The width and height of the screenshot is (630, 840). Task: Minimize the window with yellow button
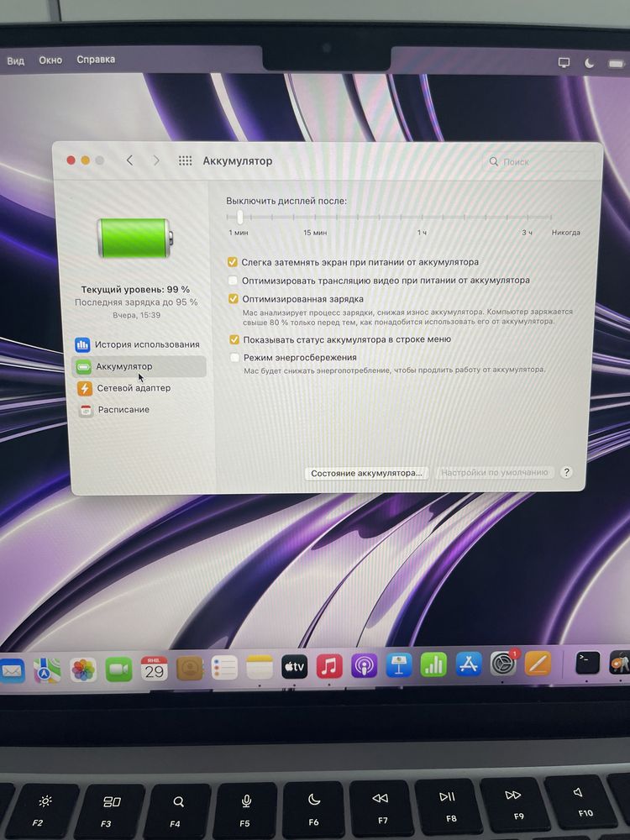[x=85, y=160]
